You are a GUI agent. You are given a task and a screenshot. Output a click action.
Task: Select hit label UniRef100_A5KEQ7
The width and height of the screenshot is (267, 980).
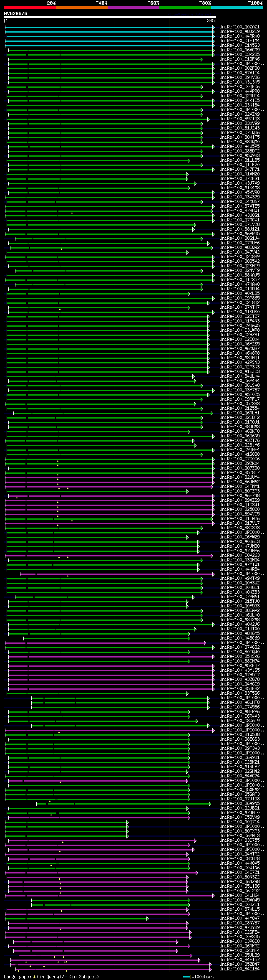(239, 665)
